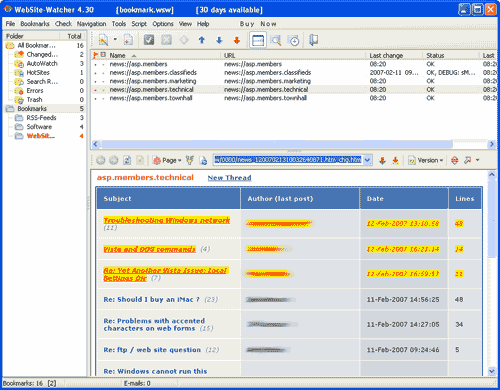Open the Options menu
500x390 pixels.
[x=163, y=24]
